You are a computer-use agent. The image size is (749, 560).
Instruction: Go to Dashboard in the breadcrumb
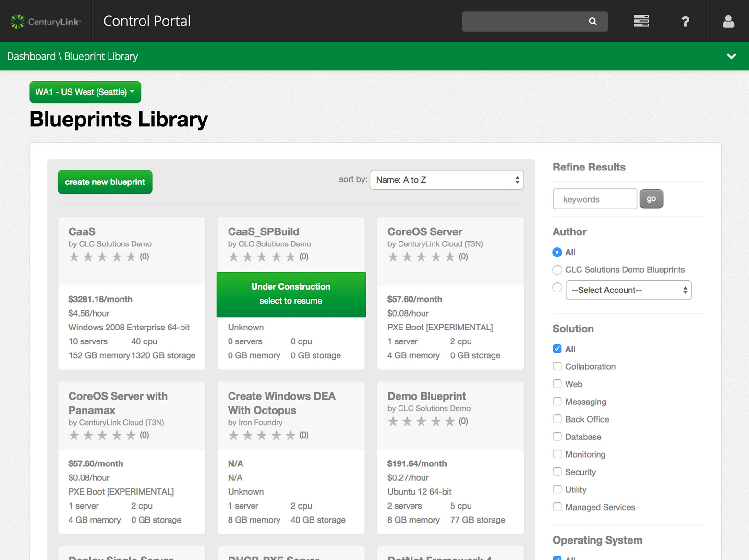(31, 56)
